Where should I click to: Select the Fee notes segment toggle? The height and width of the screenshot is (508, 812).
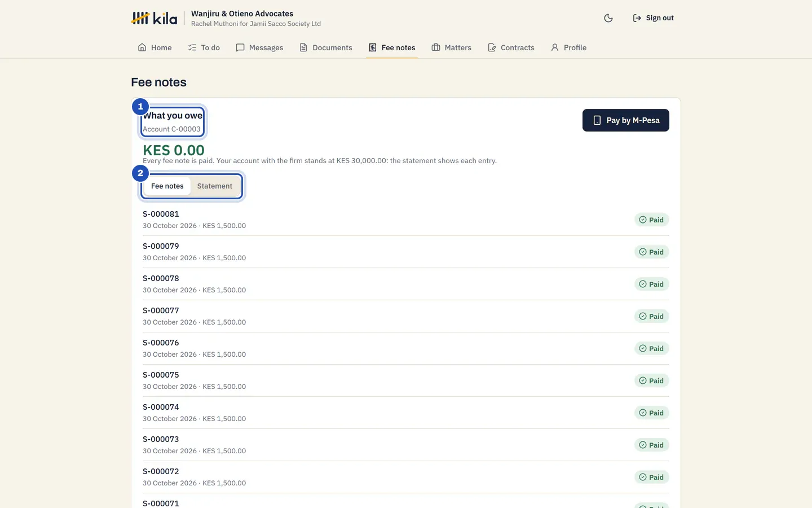[x=167, y=186]
